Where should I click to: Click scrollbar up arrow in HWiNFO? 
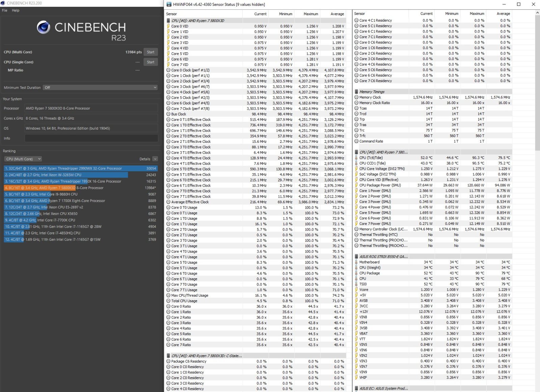[x=537, y=12]
